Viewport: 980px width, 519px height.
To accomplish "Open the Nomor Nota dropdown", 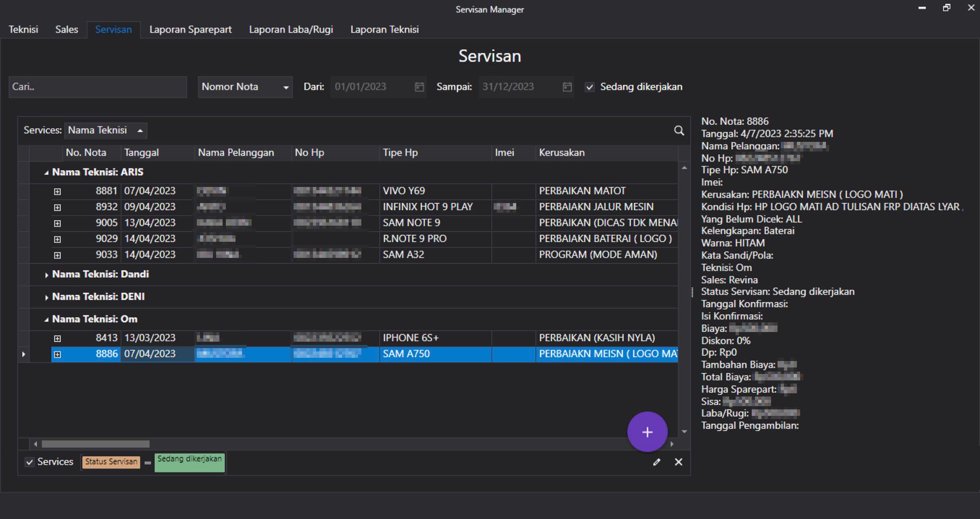I will (x=245, y=87).
